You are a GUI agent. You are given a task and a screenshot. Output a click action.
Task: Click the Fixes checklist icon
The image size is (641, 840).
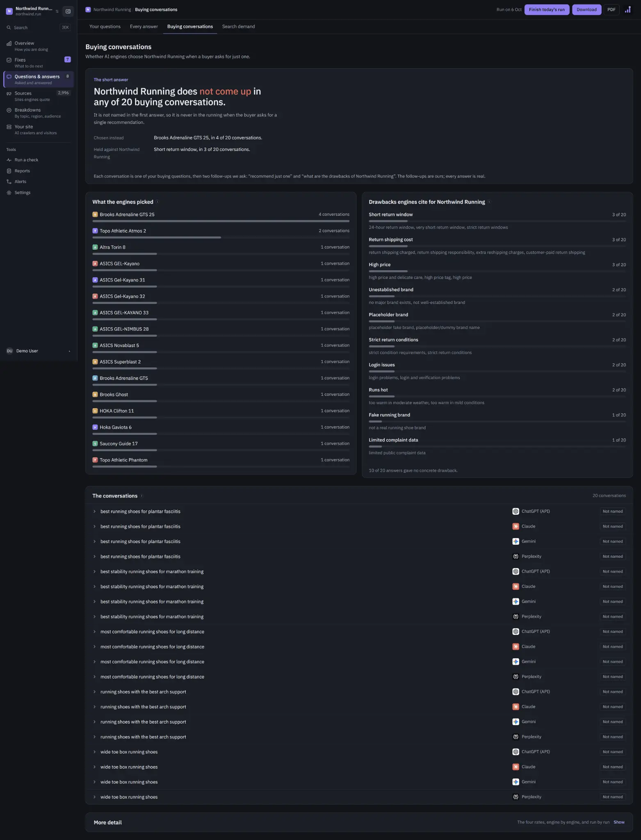click(x=9, y=60)
